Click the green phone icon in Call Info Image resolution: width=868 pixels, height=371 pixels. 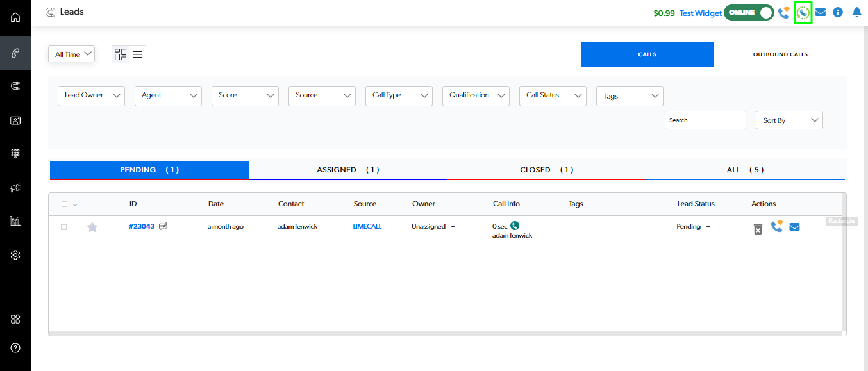click(x=515, y=226)
